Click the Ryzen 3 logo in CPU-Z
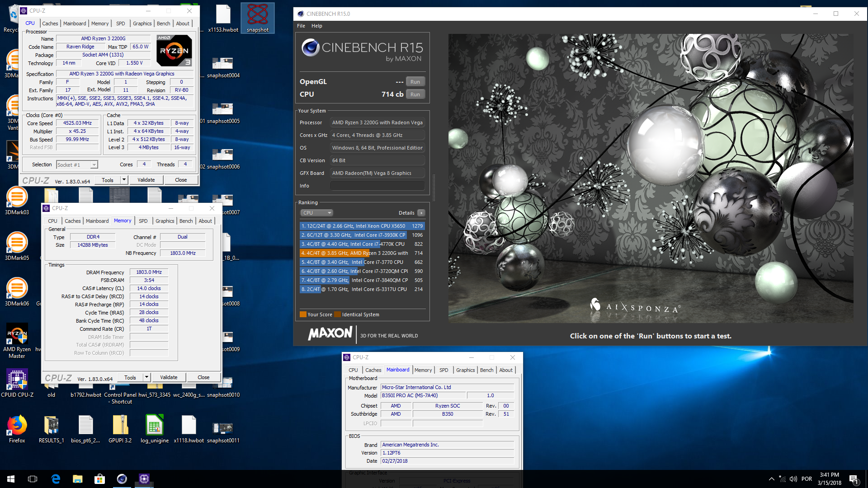This screenshot has width=868, height=488. pyautogui.click(x=175, y=51)
